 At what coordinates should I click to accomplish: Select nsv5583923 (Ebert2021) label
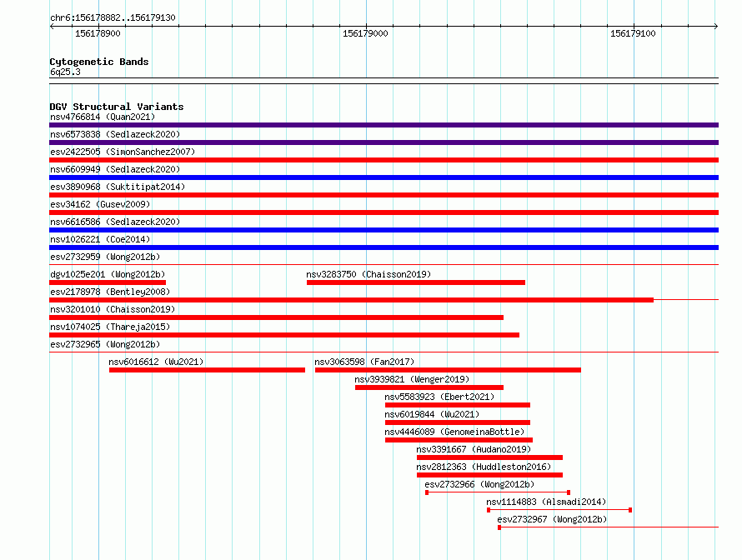[439, 397]
